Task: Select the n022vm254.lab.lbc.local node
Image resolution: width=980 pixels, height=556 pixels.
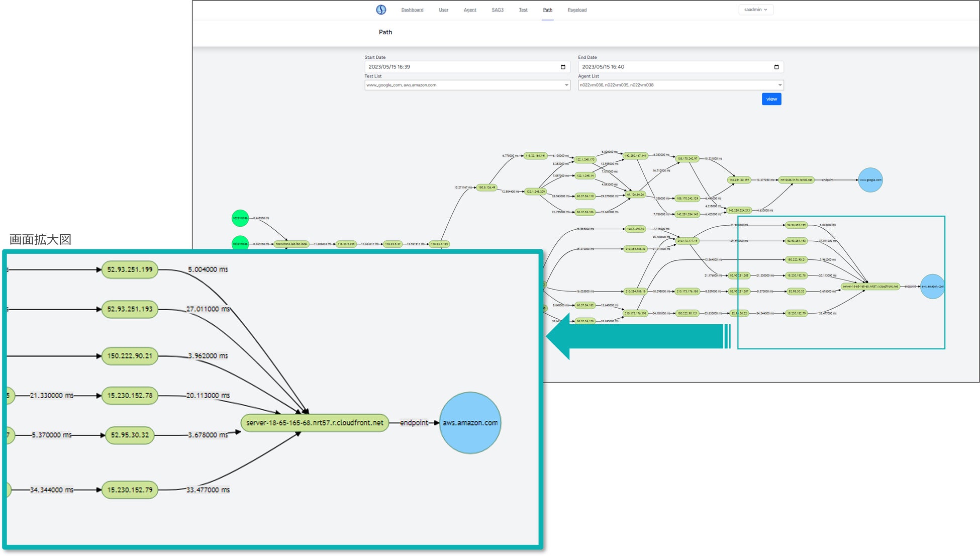Action: [291, 244]
